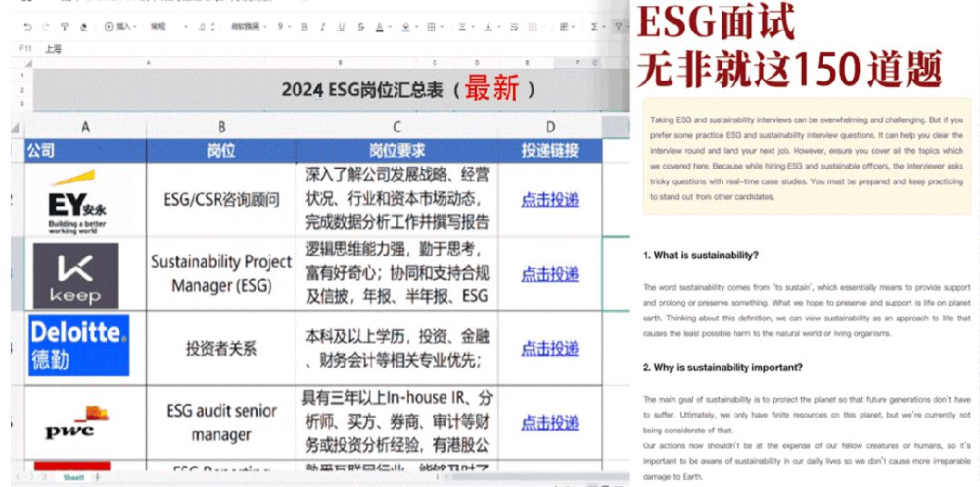This screenshot has height=487, width=980.
Task: Click the 无非就这150道题 headline
Action: tap(789, 67)
